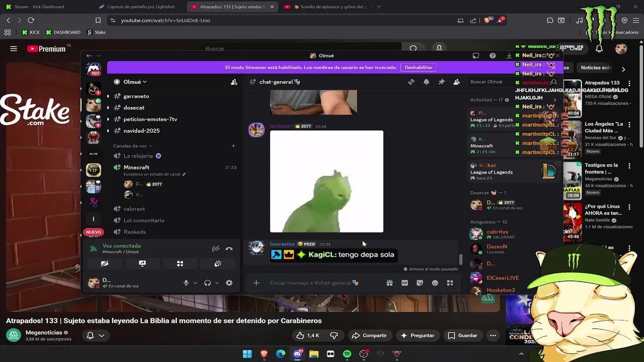Screen dimensions: 644x362
Task: Disconnect from the voice channel
Action: pyautogui.click(x=229, y=249)
